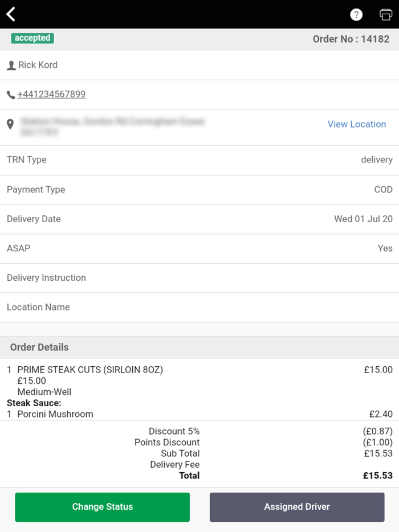Click the ASAP Yes field
The width and height of the screenshot is (399, 532).
[199, 248]
